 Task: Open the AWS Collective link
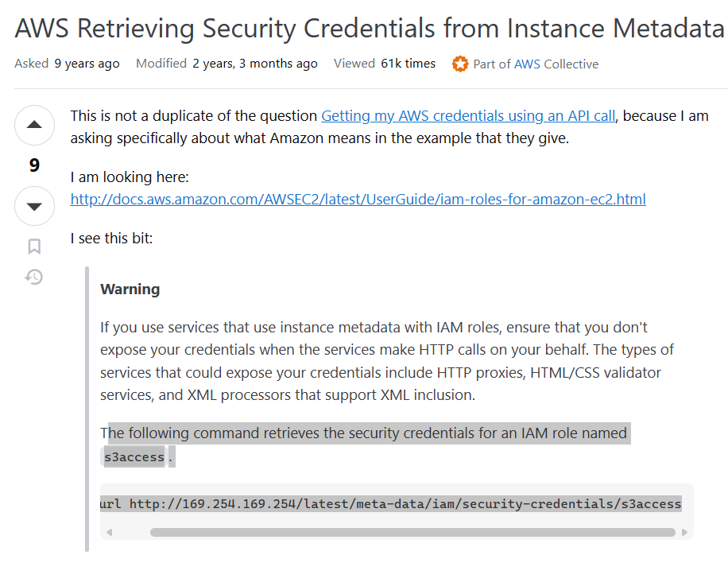tap(556, 64)
